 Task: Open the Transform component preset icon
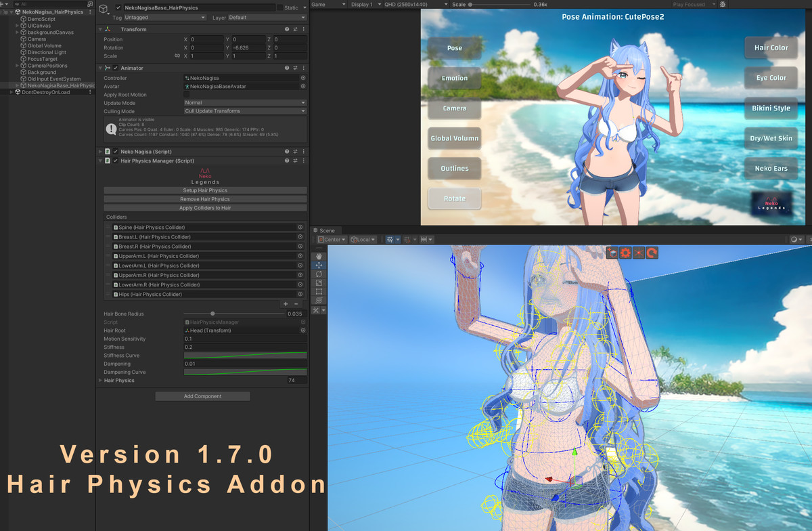[x=295, y=30]
